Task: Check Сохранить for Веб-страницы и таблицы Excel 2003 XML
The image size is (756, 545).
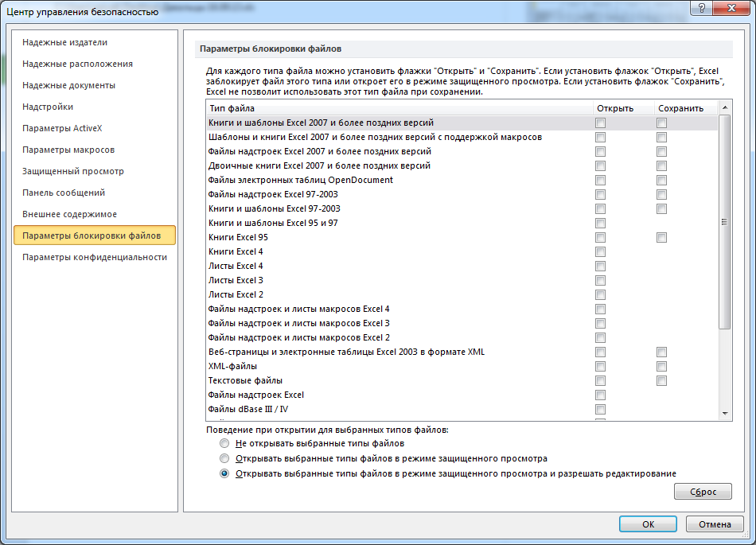Action: coord(661,352)
